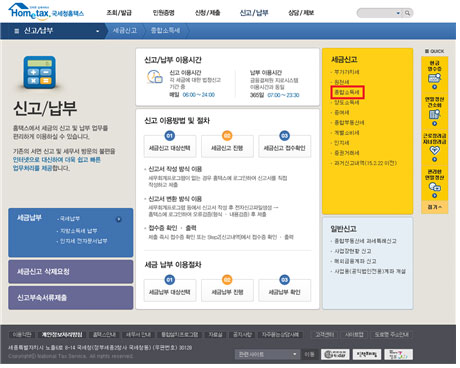Click the 연말정산 간소화 quick menu icon
This screenshot has height=368, width=460.
click(x=434, y=115)
